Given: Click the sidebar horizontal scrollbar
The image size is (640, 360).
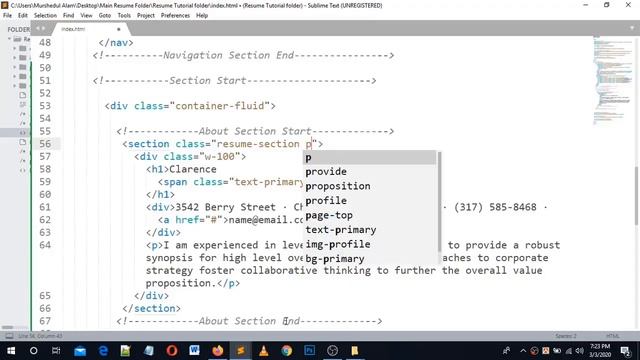Looking at the screenshot, I should [x=8, y=327].
